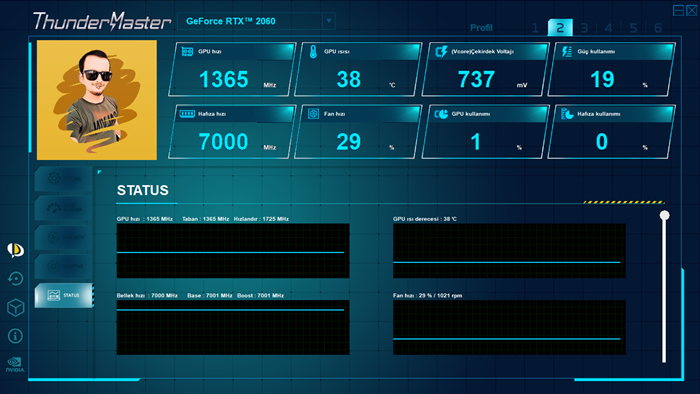Screen dimensions: 700x394
Task: Click the Fan hızı rpm graph
Action: (509, 328)
